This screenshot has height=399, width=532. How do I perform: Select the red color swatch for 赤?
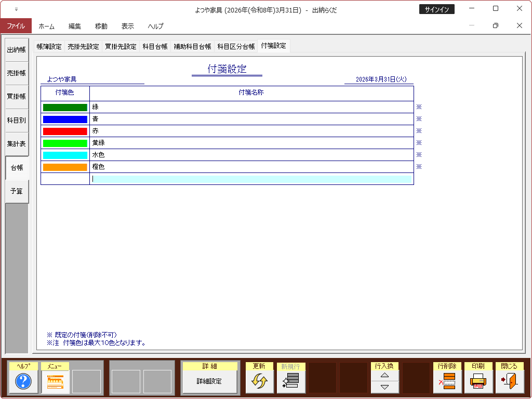tap(65, 131)
